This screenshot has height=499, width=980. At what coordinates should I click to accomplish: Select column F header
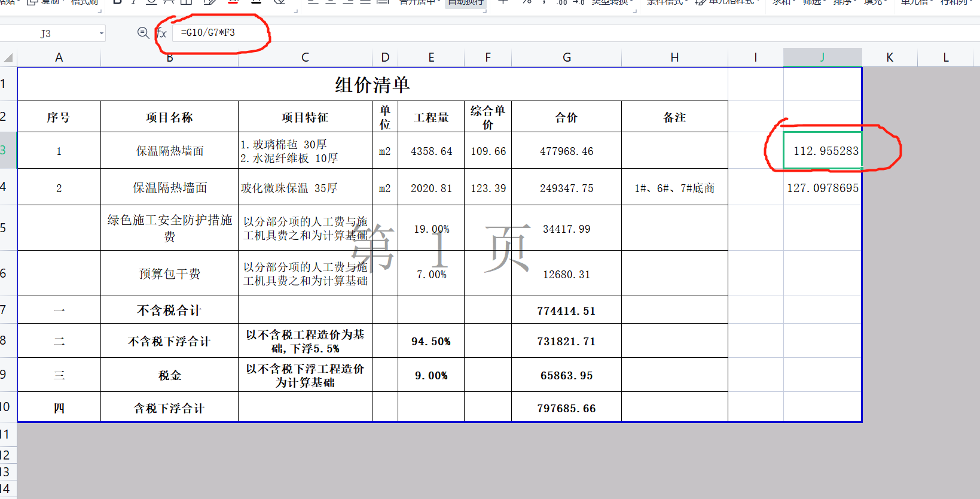[x=488, y=57]
